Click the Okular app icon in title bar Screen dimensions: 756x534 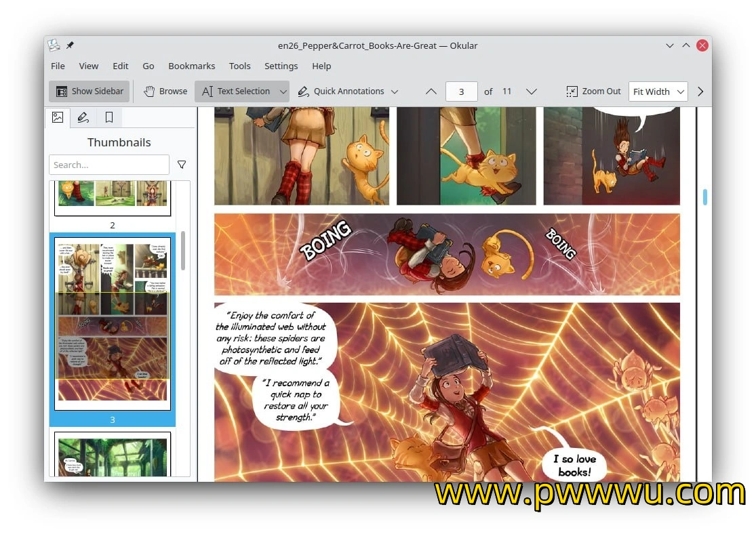click(x=54, y=45)
